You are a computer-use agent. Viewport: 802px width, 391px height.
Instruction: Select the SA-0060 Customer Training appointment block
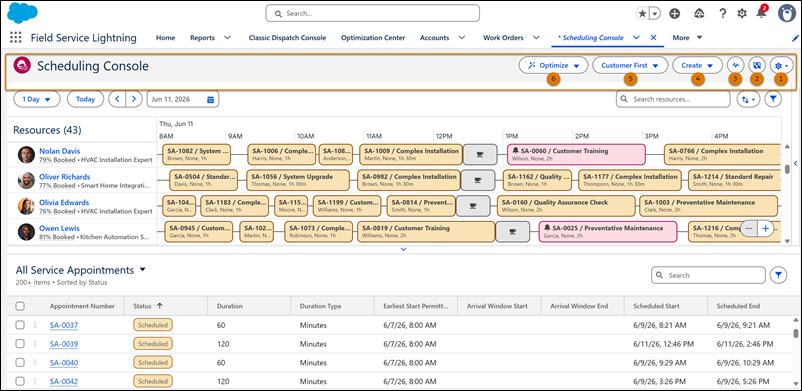[x=576, y=154]
